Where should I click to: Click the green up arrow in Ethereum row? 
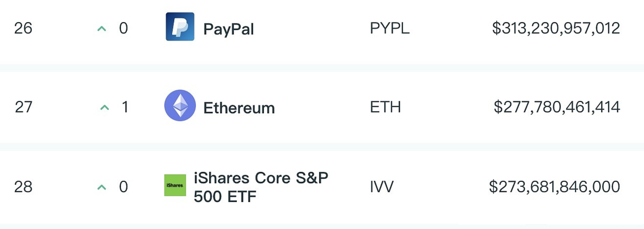click(105, 107)
